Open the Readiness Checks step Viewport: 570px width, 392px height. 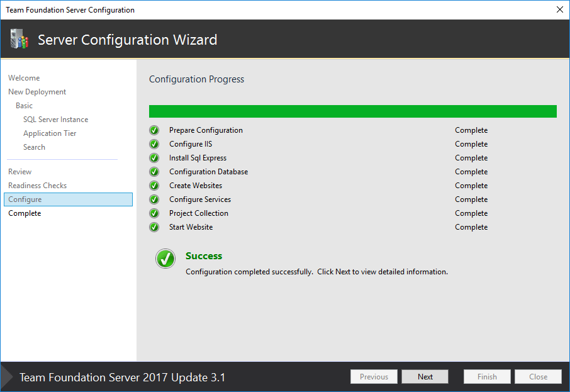tap(38, 186)
